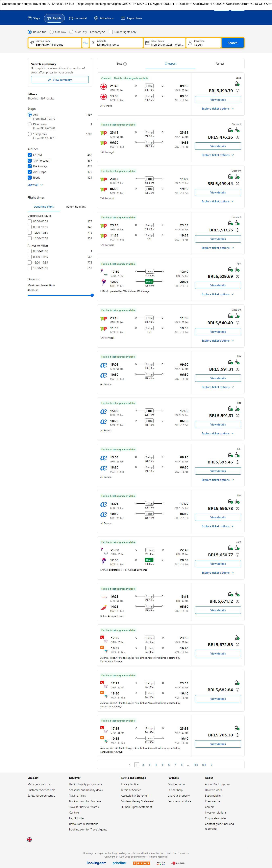Expand the Show all airlines list

pyautogui.click(x=35, y=185)
